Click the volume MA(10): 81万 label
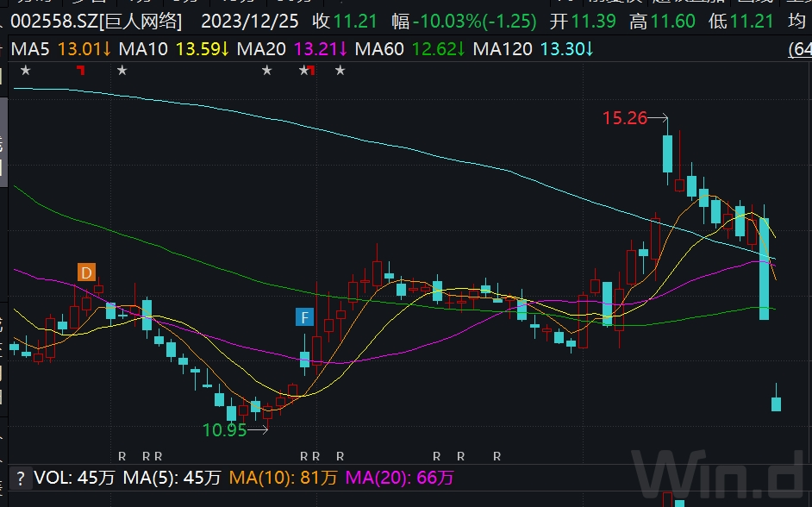Viewport: 812px width, 507px height. pyautogui.click(x=284, y=478)
